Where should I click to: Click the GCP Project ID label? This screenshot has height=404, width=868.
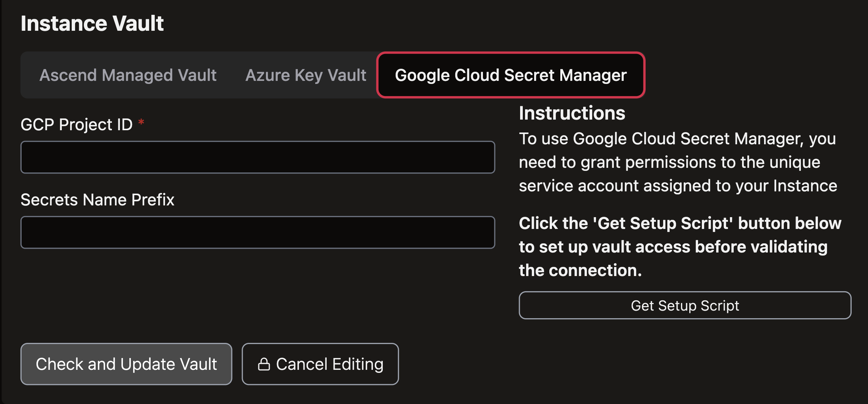click(x=77, y=125)
